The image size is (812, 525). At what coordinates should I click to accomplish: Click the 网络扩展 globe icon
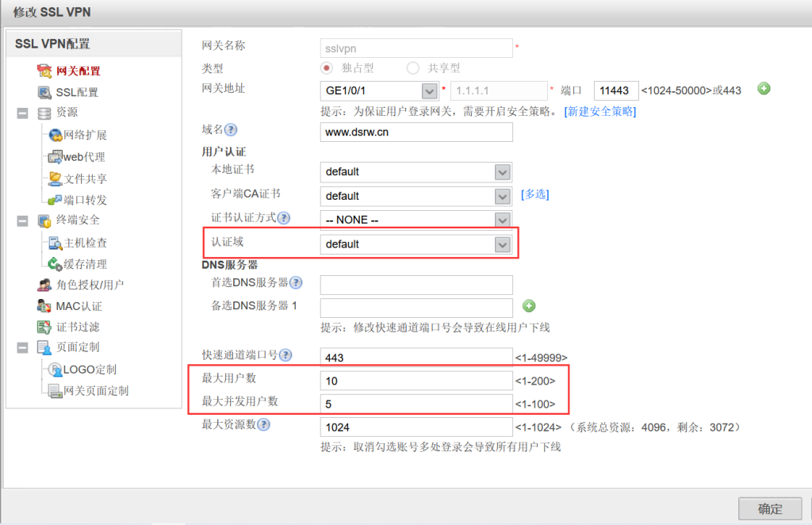(x=56, y=135)
